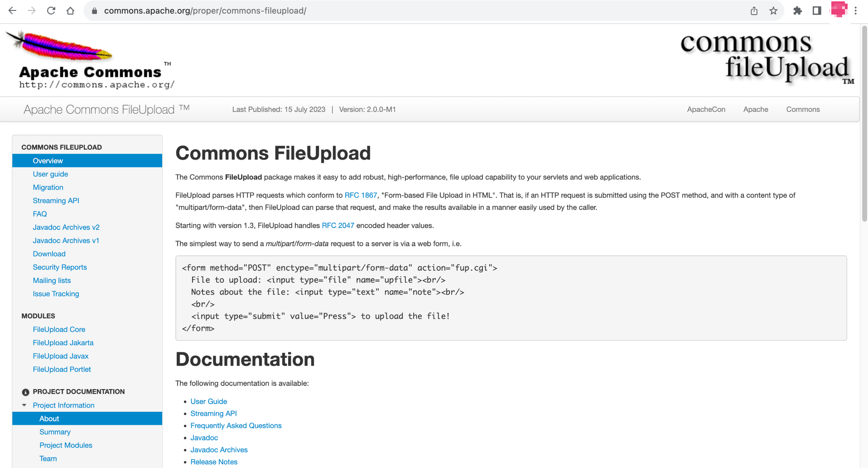Click Project Information sidebar link
The image size is (868, 468).
point(63,405)
